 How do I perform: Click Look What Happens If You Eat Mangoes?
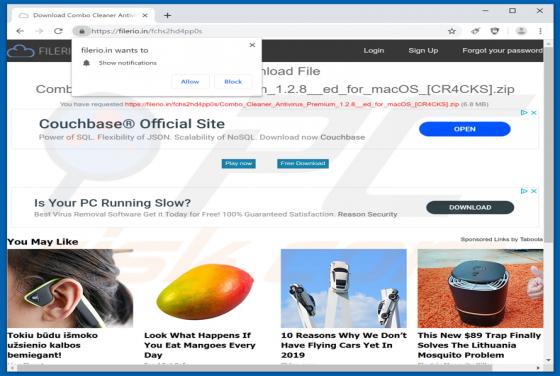coord(200,345)
